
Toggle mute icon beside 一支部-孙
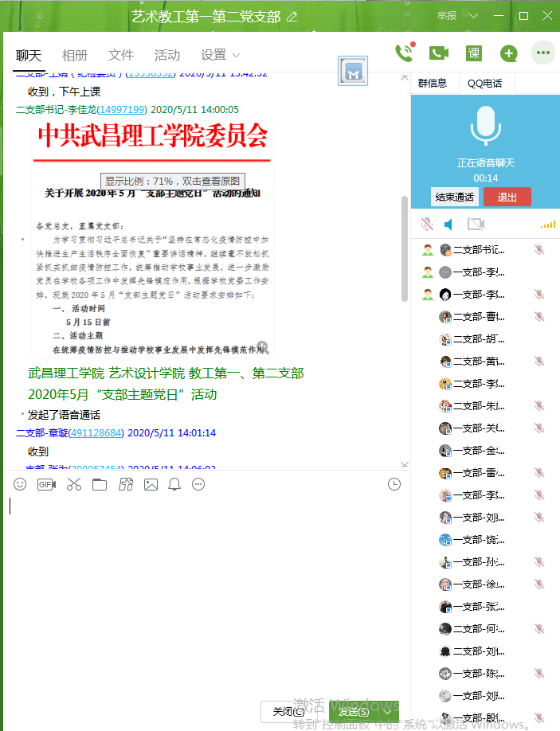pos(539,562)
